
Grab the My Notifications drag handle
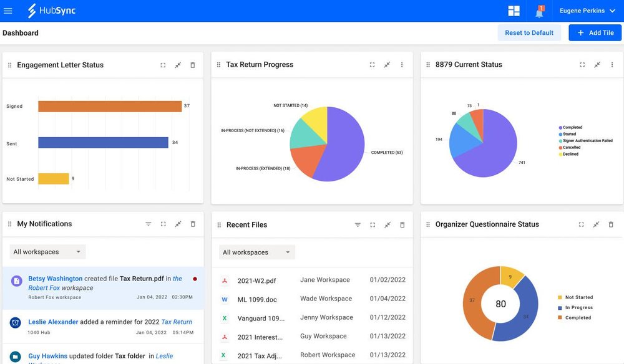(x=9, y=224)
